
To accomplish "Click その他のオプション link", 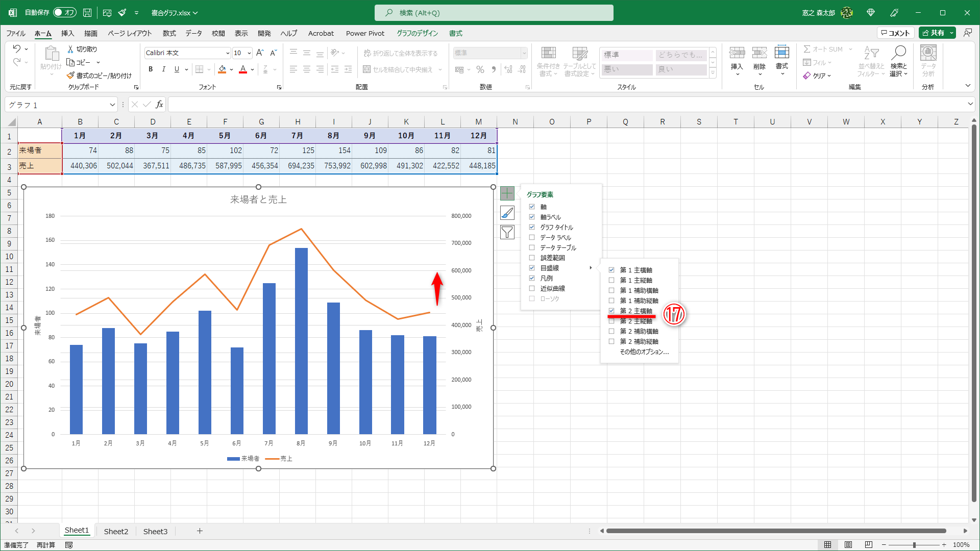I will [644, 352].
